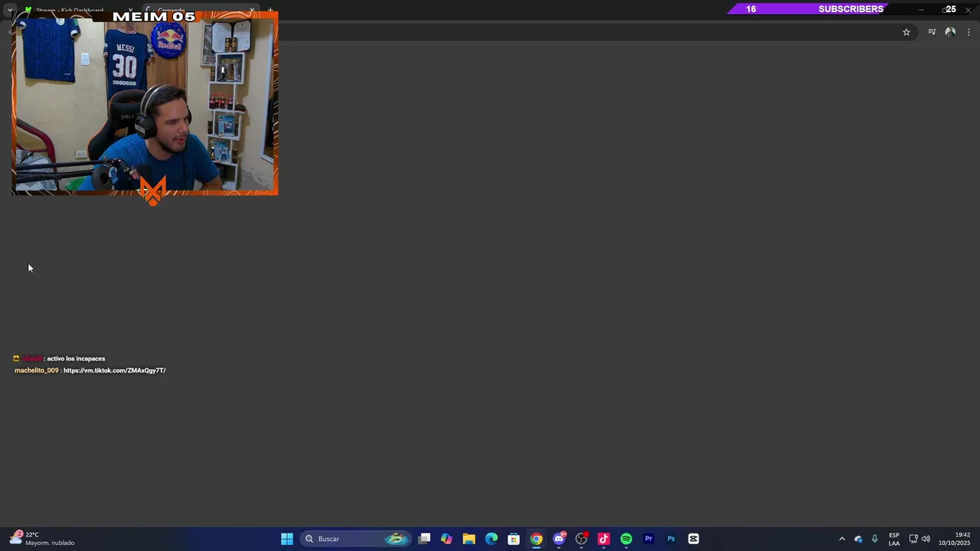Bookmark this page with the star icon
The height and width of the screenshot is (551, 980).
[x=906, y=32]
